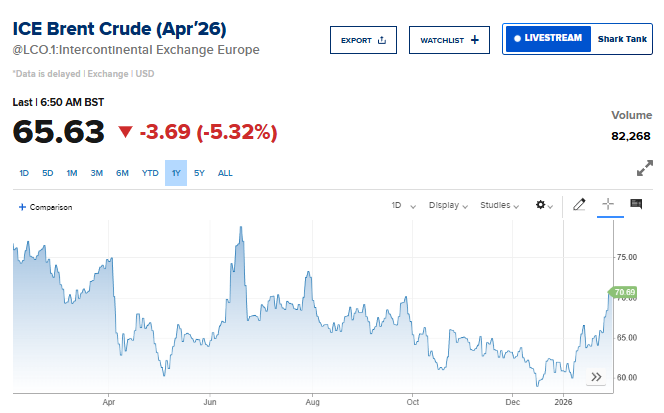Click the LIVESTREAM button

[x=545, y=39]
